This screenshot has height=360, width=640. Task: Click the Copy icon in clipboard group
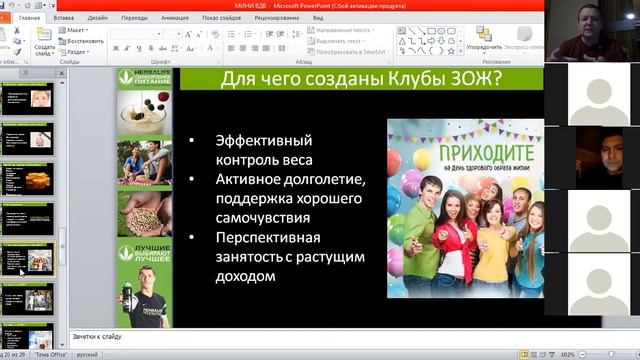point(17,41)
